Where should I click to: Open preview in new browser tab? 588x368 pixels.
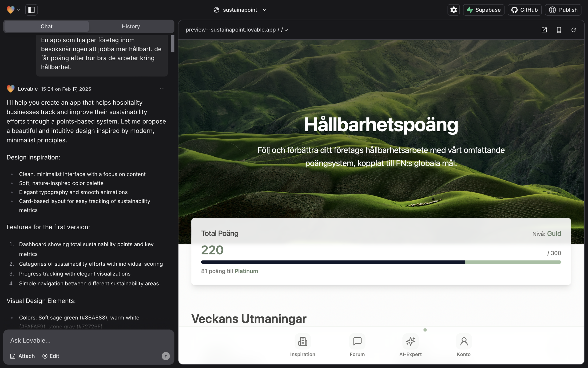click(x=544, y=30)
